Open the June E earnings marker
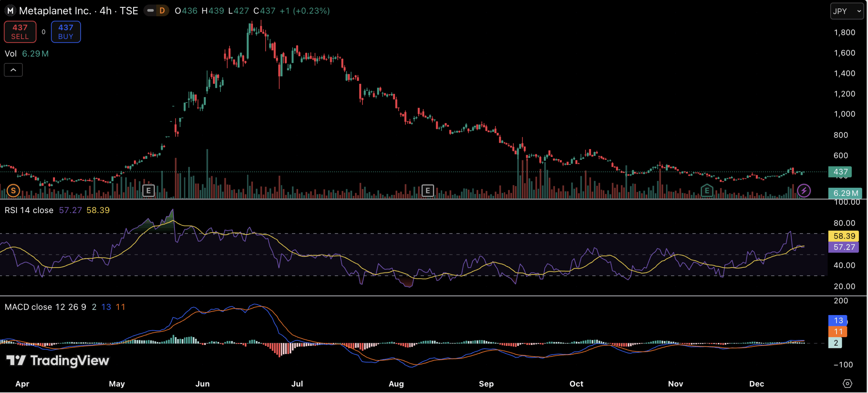 coord(148,190)
